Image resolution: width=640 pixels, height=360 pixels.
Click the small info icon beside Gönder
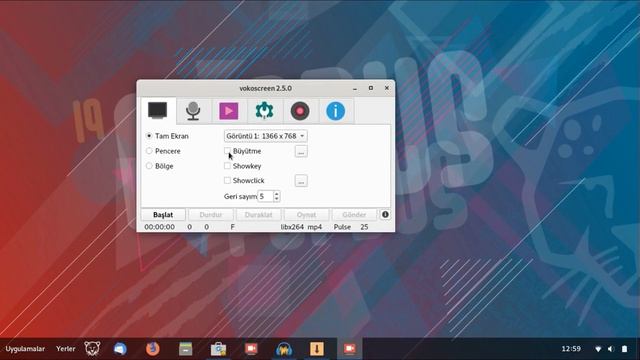pyautogui.click(x=385, y=215)
